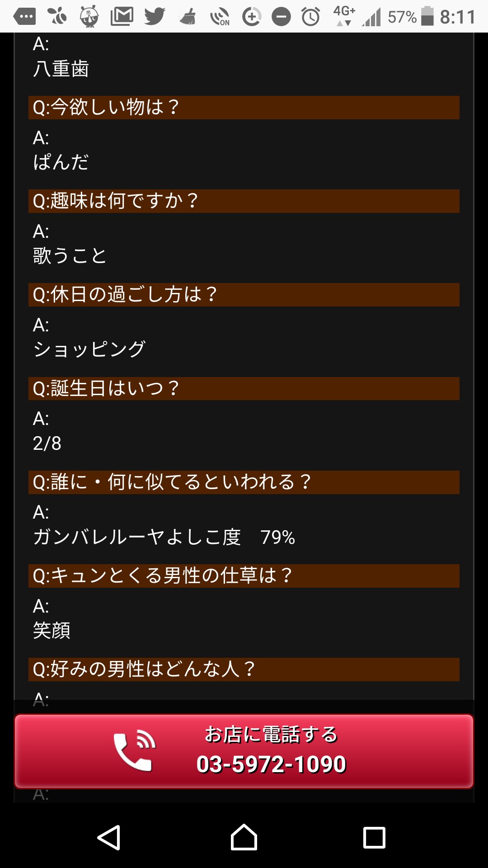Image resolution: width=488 pixels, height=868 pixels.
Task: Tap the do-not-disturb minus circle icon
Action: click(281, 17)
